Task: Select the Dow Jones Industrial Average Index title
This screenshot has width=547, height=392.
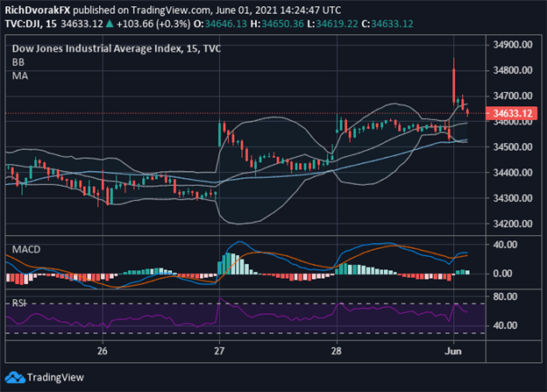Action: (x=117, y=48)
